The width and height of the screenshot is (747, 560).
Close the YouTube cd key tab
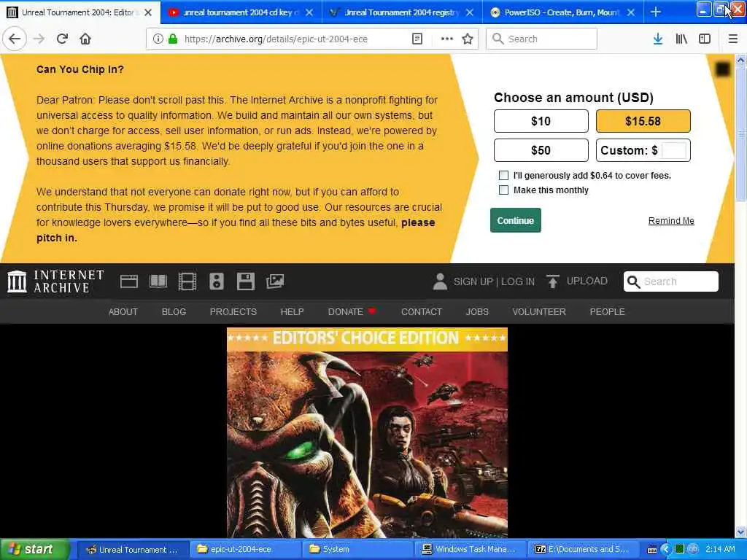coord(309,12)
